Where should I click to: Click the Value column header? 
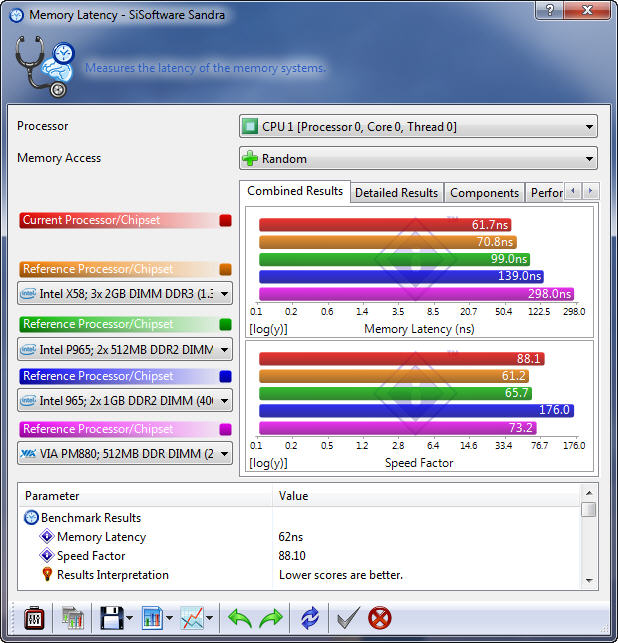click(x=427, y=496)
